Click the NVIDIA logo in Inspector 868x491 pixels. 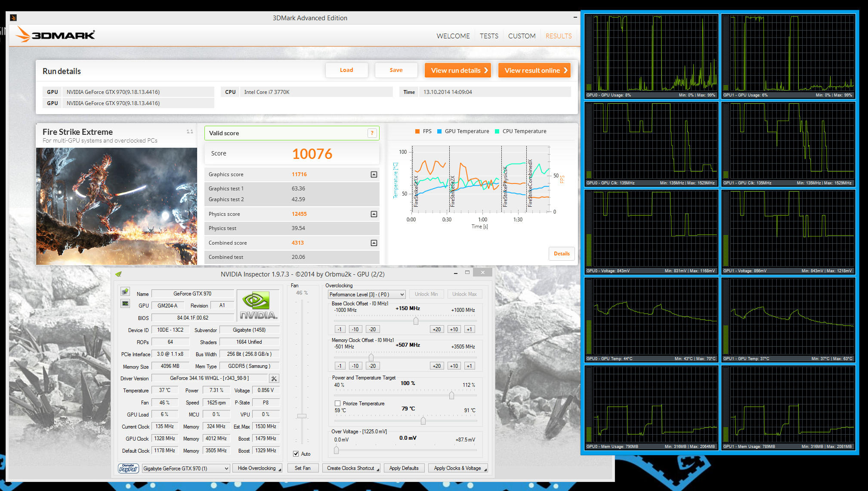click(258, 305)
